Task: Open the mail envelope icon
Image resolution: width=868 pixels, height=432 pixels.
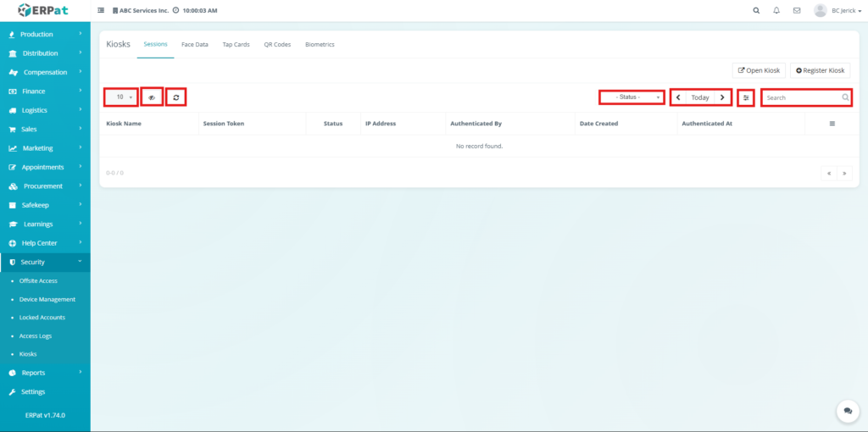Action: coord(797,11)
